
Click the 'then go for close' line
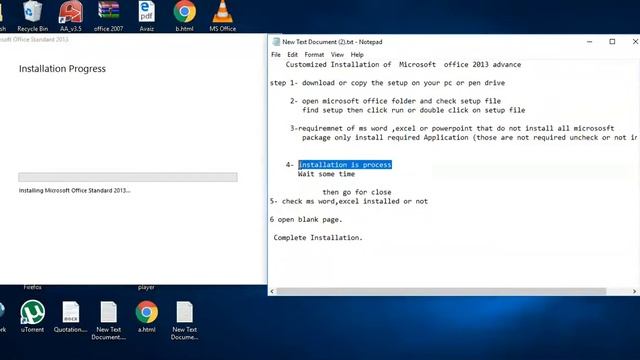coord(357,192)
